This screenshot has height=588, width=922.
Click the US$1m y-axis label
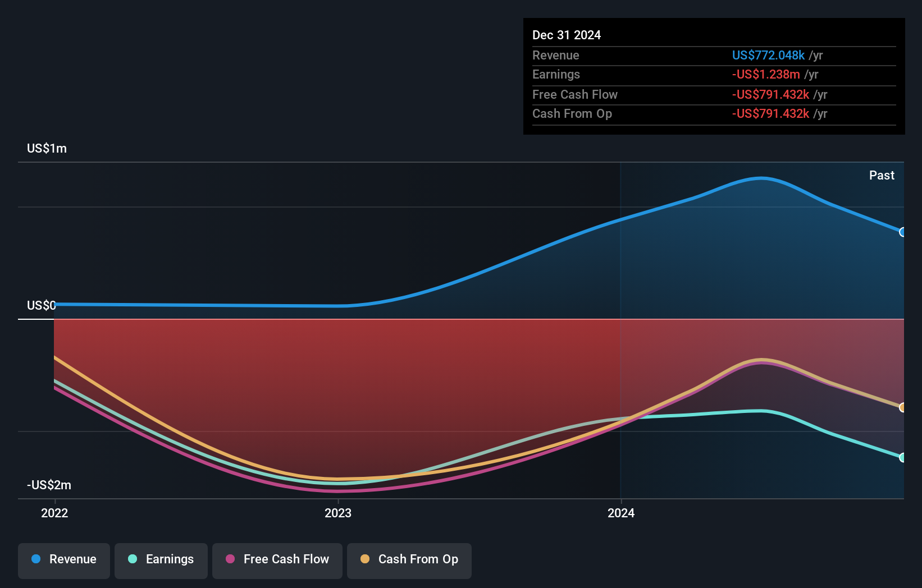tap(47, 148)
